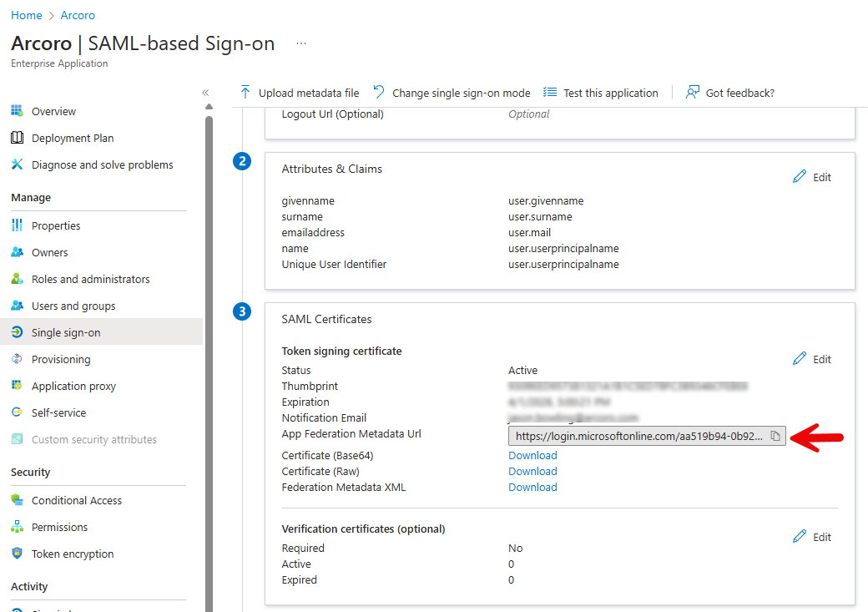
Task: Select Single sign-on menu item
Action: pyautogui.click(x=101, y=332)
